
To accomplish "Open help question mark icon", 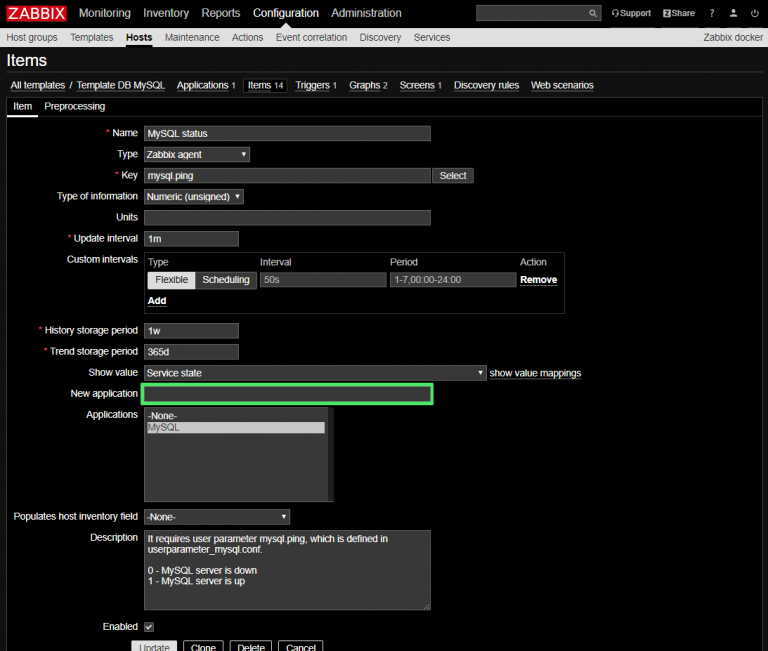I will click(712, 13).
